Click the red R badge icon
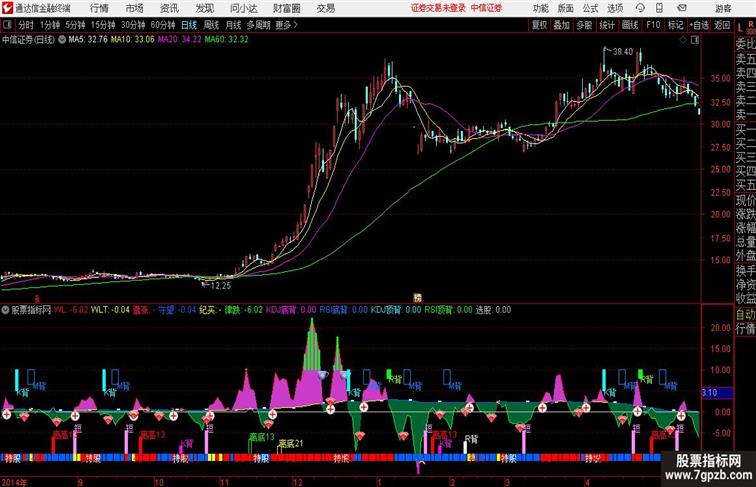 point(751,24)
